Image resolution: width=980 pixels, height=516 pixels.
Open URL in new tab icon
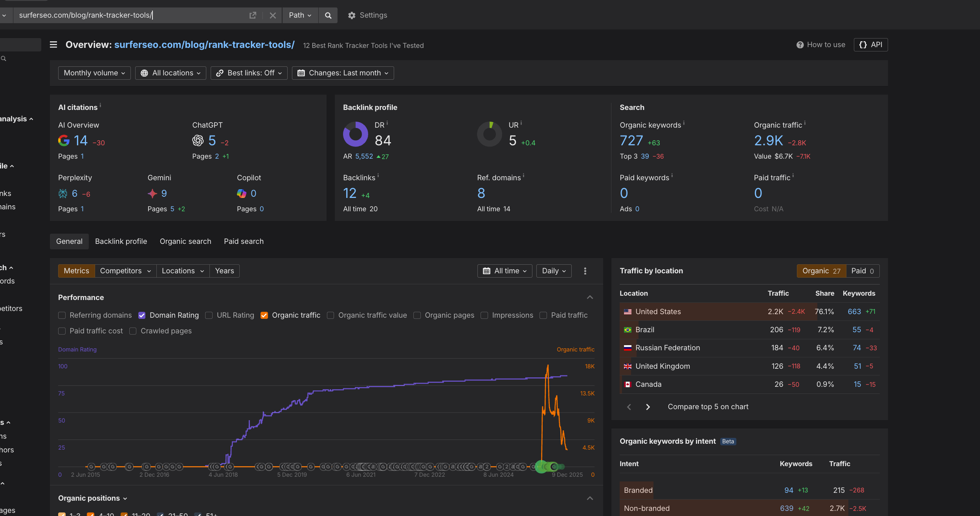coord(253,15)
